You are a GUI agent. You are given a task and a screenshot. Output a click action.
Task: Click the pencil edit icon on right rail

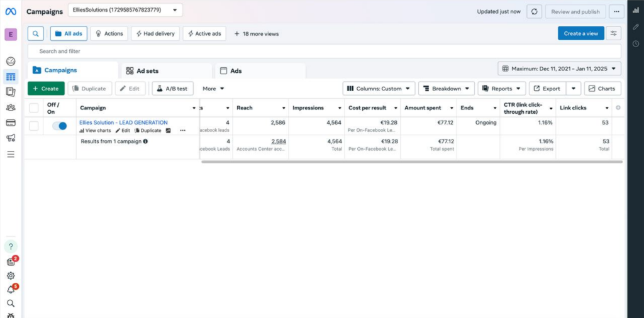pos(636,26)
